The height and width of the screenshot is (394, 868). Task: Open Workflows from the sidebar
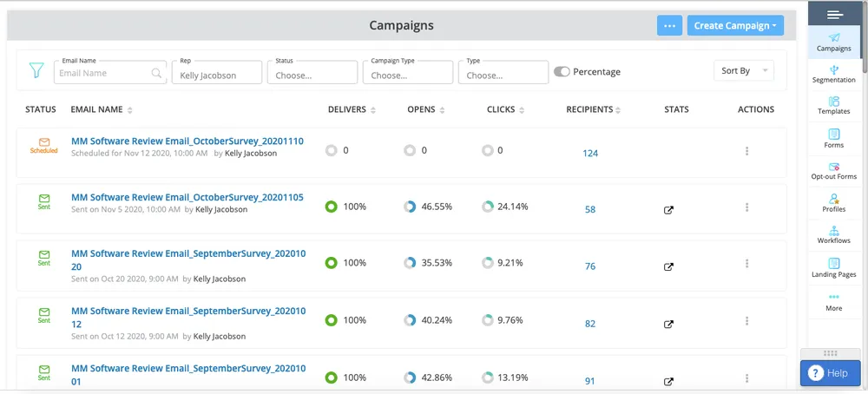833,235
